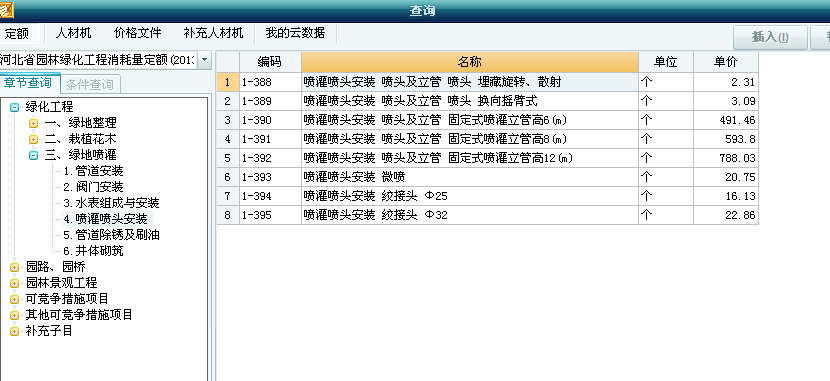Click code cell 1-389
830x381 pixels.
(x=270, y=101)
